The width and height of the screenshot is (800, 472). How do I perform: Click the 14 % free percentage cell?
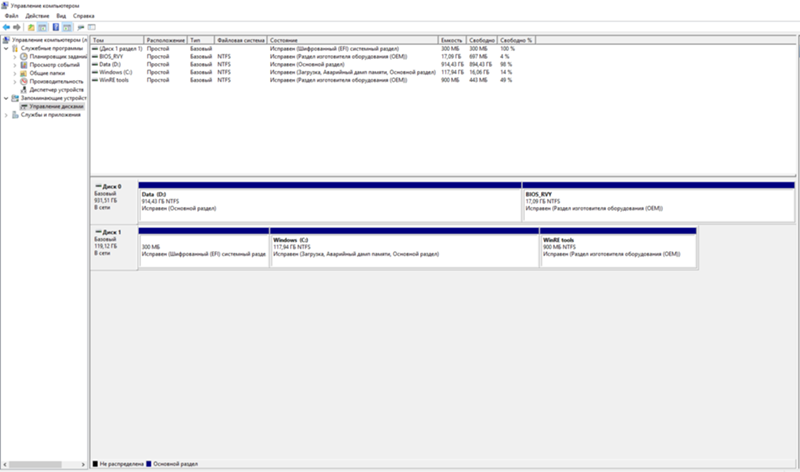(506, 72)
